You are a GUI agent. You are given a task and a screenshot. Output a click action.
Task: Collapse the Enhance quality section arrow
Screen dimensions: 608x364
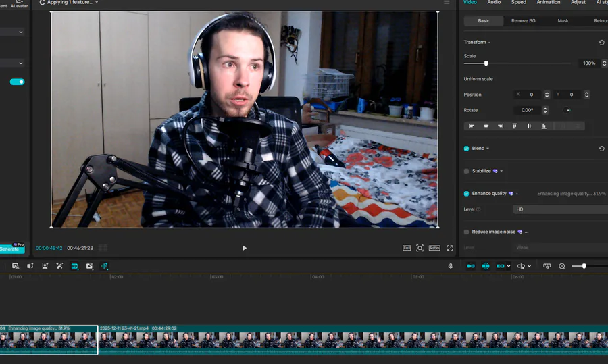[x=517, y=194]
